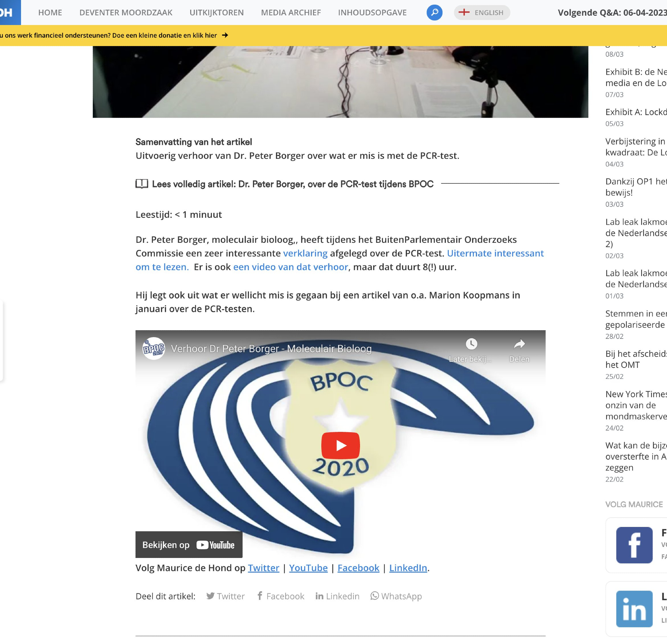667x644 pixels.
Task: Click the Later bekijken clock icon
Action: coord(471,344)
